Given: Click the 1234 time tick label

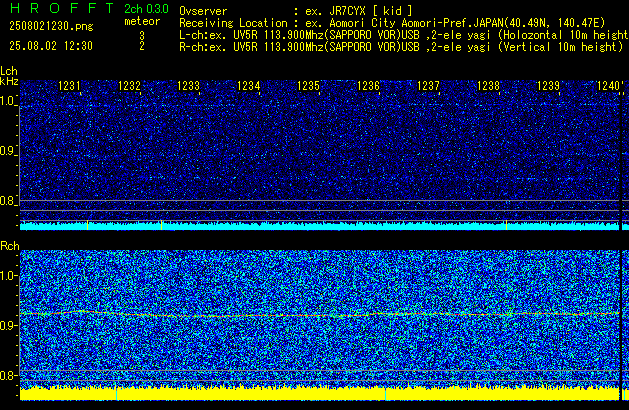Looking at the screenshot, I should click(248, 86).
